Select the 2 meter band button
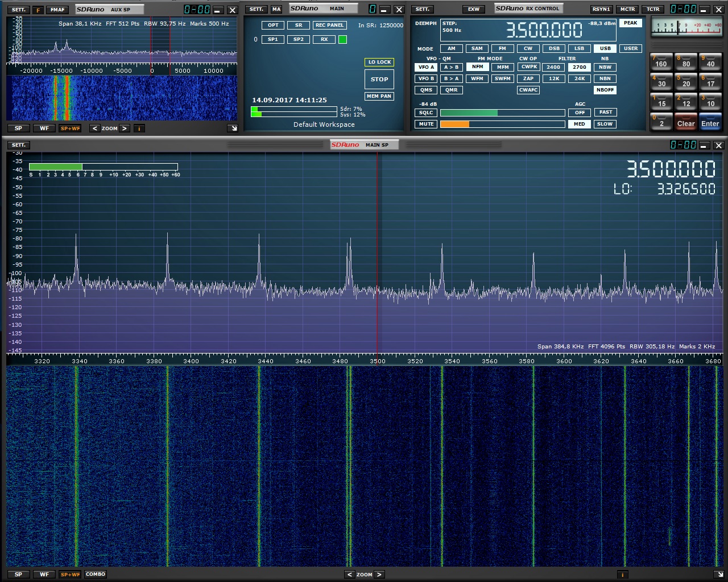Image resolution: width=728 pixels, height=582 pixels. click(661, 121)
